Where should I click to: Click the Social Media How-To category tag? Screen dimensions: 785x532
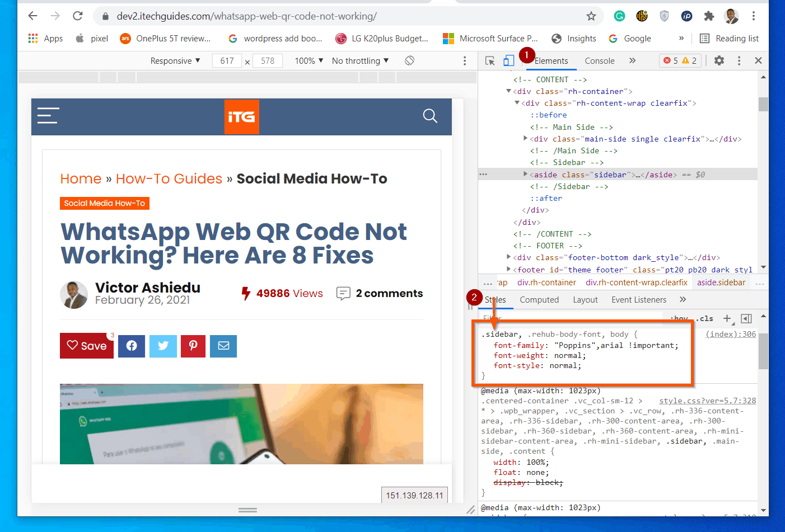click(105, 203)
